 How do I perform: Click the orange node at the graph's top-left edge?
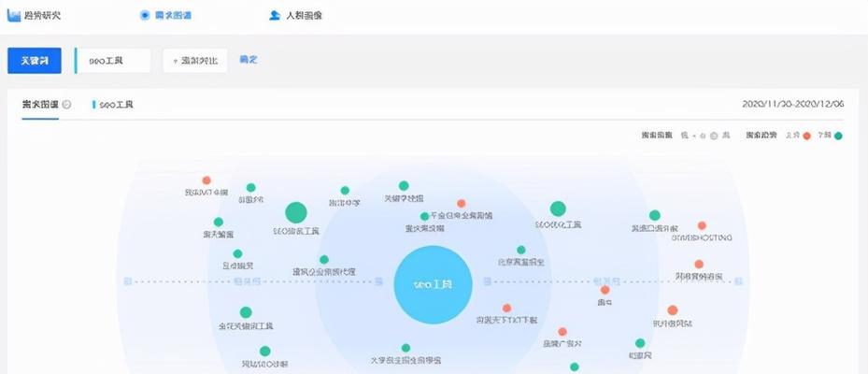tap(206, 180)
